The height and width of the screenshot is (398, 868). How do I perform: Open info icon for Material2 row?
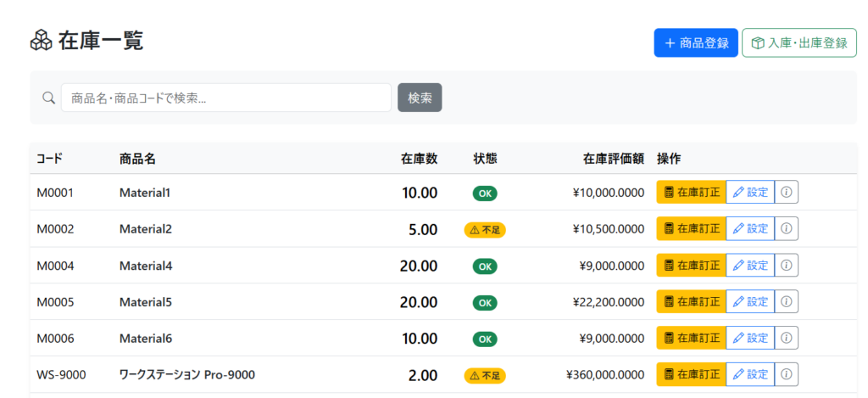(x=786, y=229)
